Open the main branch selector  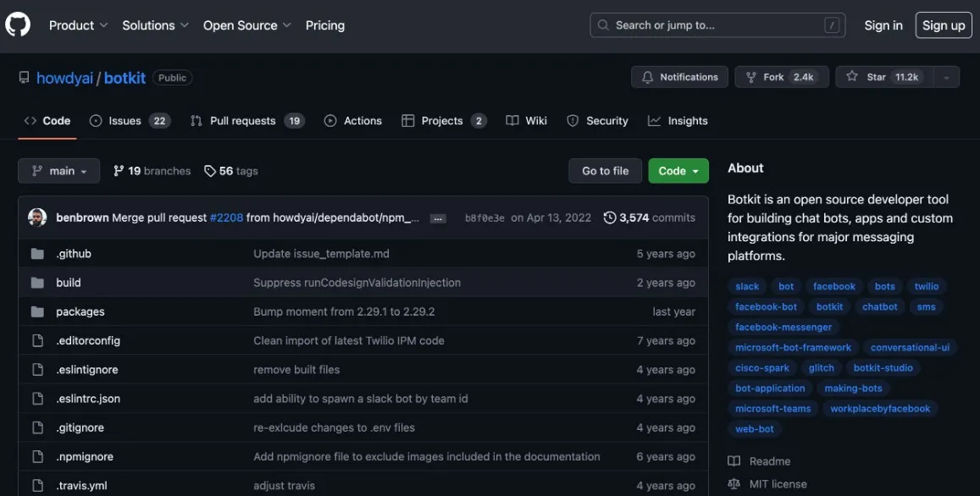pyautogui.click(x=58, y=171)
